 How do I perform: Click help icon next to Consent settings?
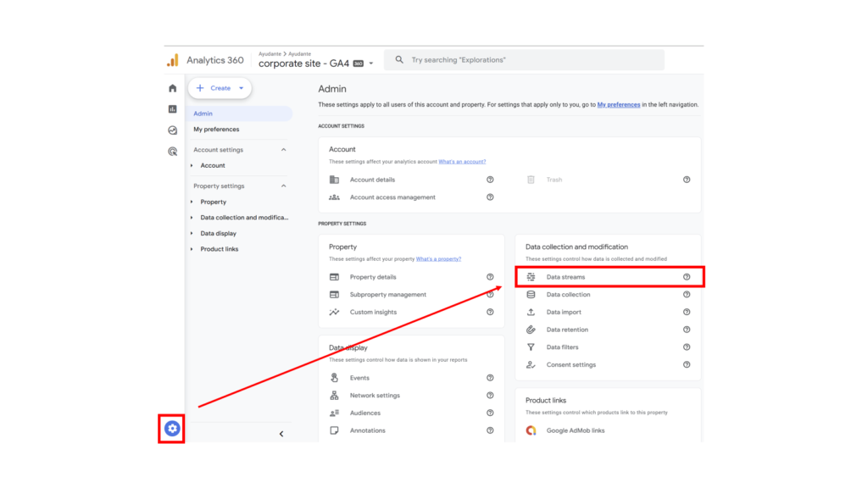click(x=687, y=364)
